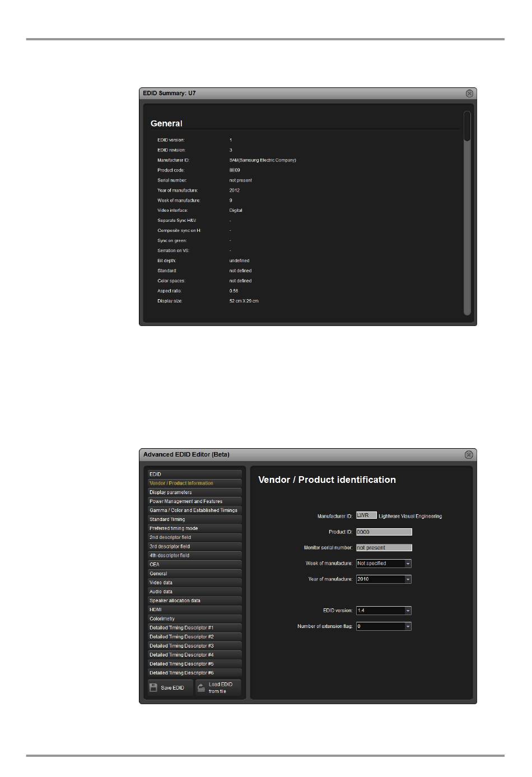Screen dimensions: 532x777
Task: Open the Standard Timing section
Action: [x=195, y=519]
